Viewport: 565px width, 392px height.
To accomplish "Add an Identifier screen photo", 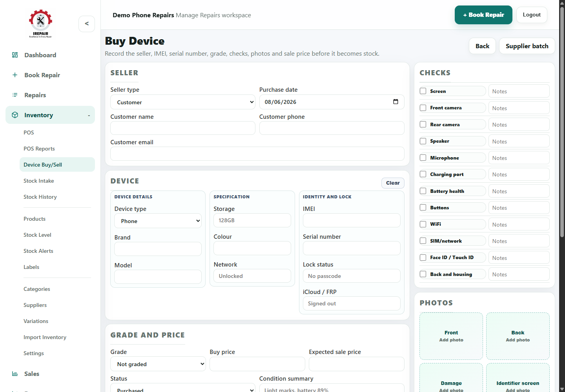I will point(518,378).
